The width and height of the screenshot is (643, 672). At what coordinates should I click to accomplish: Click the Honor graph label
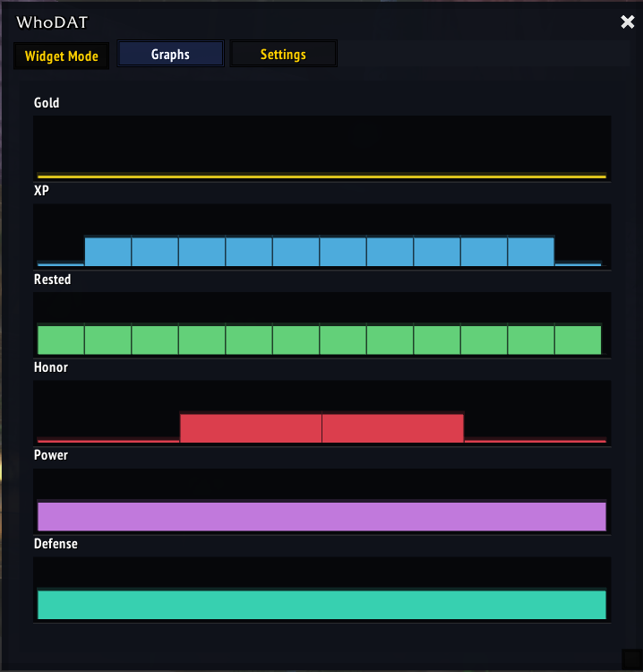click(x=50, y=367)
